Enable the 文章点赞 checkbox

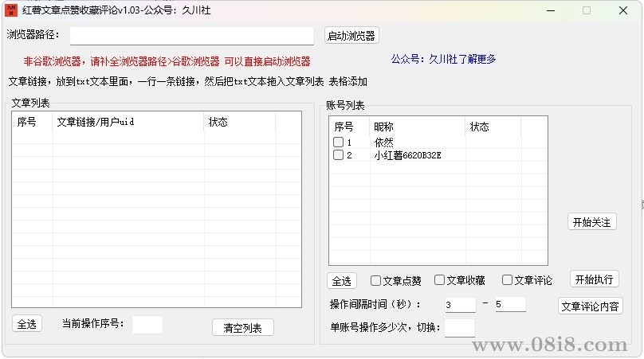(x=376, y=280)
